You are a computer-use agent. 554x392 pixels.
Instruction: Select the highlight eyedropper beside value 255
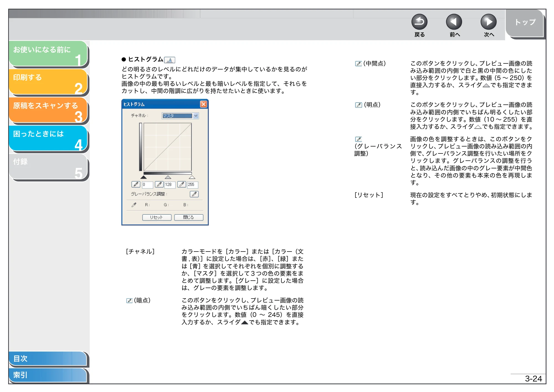point(181,184)
